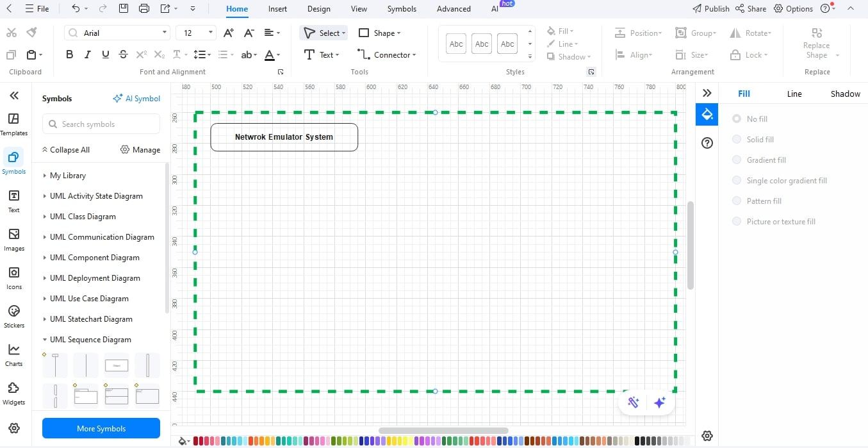
Task: Click the Publish button
Action: [x=710, y=9]
